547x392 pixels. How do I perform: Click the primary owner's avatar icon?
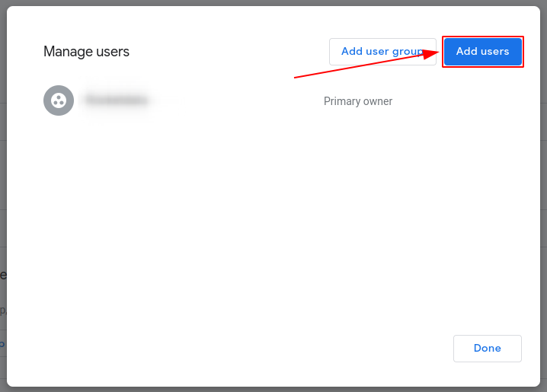(59, 100)
